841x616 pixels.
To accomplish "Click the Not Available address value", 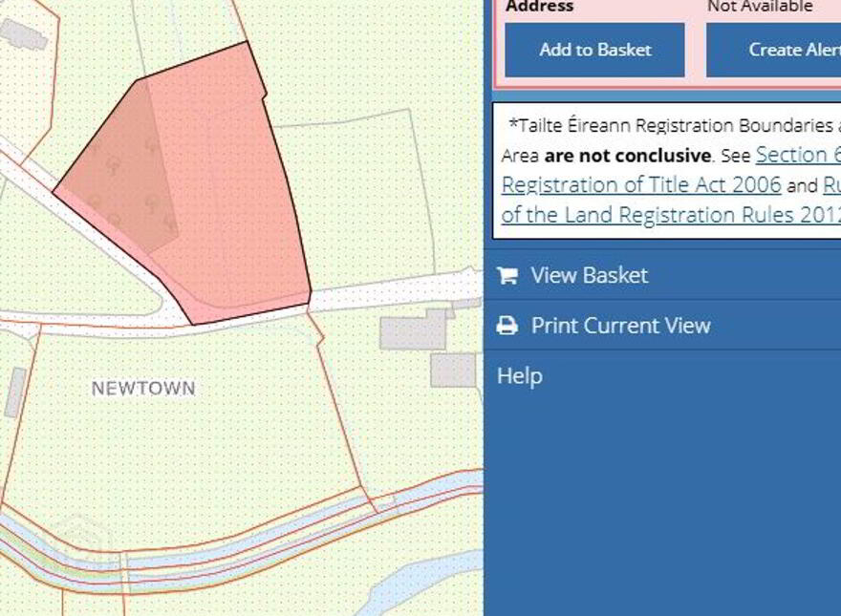I will [x=760, y=7].
